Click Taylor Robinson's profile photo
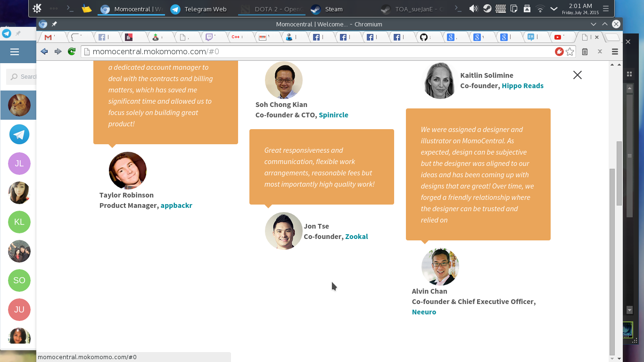 [128, 171]
